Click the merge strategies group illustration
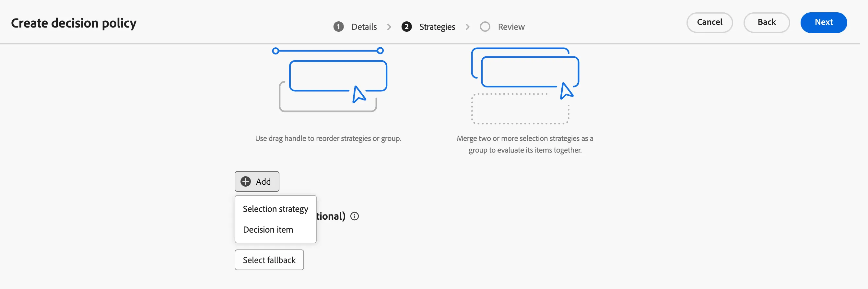 click(x=525, y=86)
